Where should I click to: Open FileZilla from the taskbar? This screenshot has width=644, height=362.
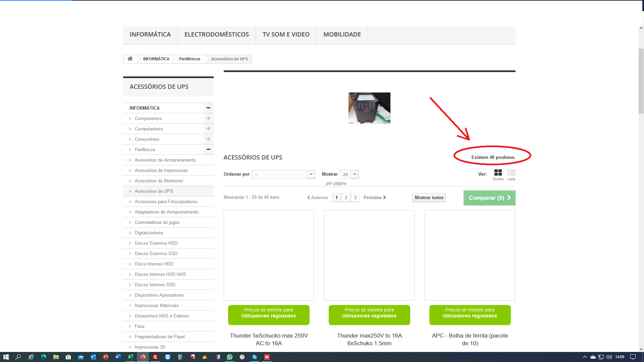tap(155, 357)
